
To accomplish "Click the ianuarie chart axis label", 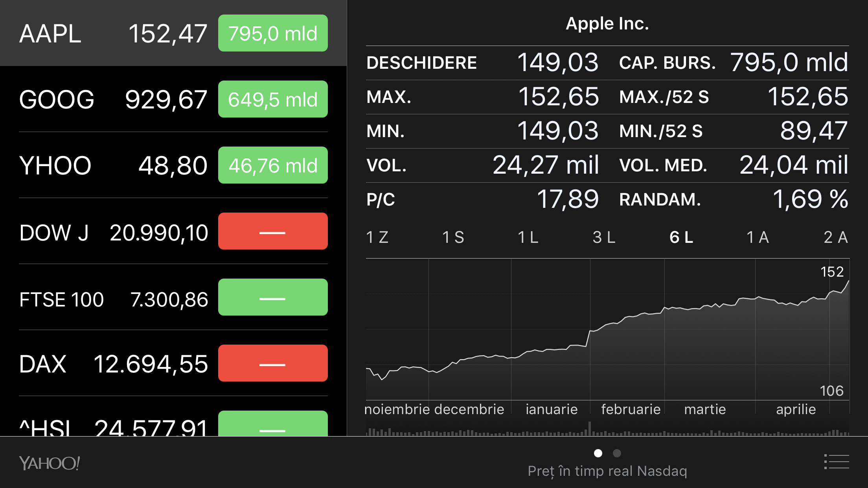I will [552, 409].
